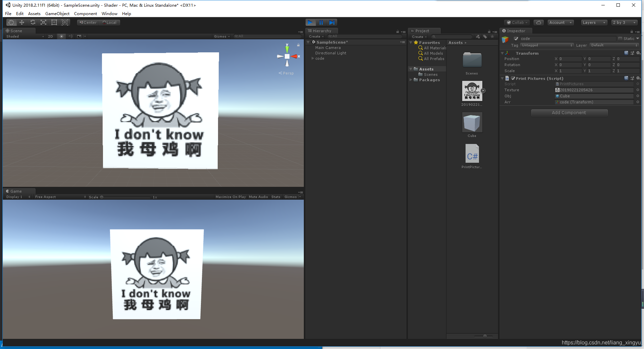Viewport: 644px width, 349px height.
Task: Toggle the Static checkbox
Action: 620,39
